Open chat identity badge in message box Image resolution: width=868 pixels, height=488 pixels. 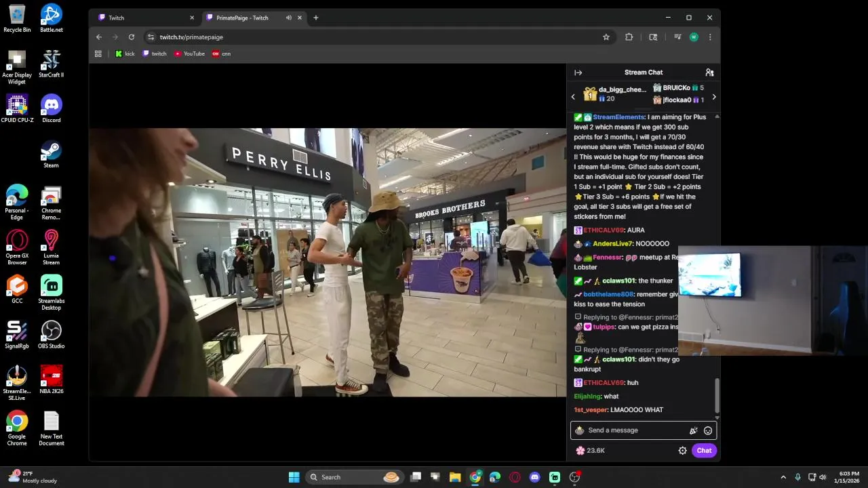click(x=579, y=430)
